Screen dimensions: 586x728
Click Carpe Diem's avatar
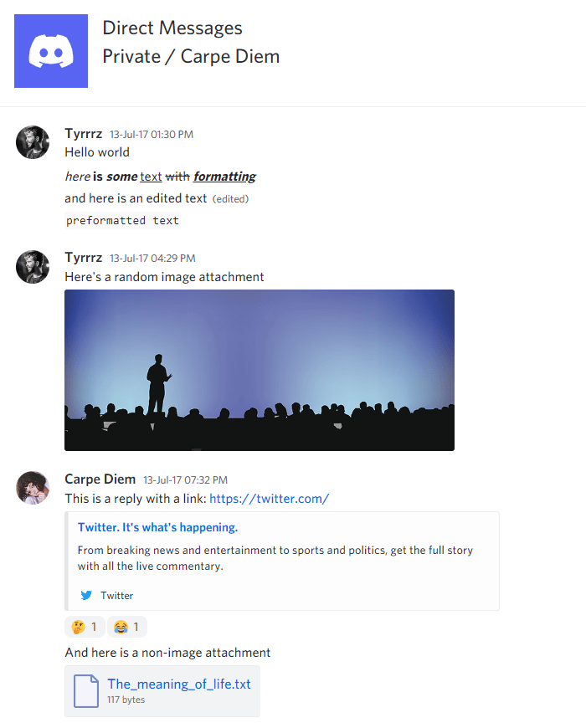[32, 488]
